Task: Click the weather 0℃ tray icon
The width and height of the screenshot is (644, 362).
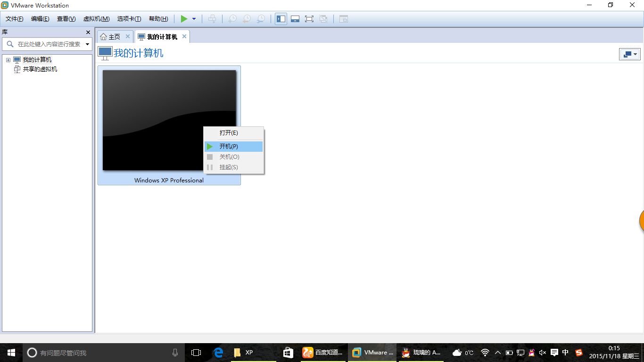Action: (462, 353)
